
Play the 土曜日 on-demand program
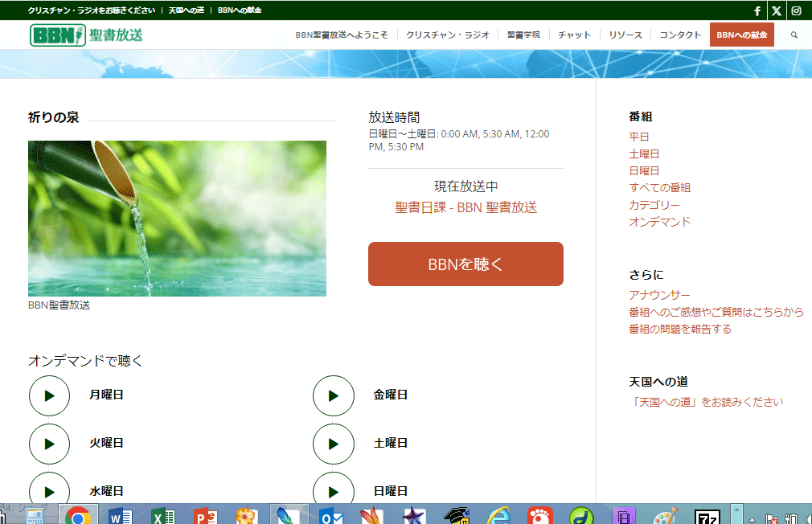coord(334,444)
